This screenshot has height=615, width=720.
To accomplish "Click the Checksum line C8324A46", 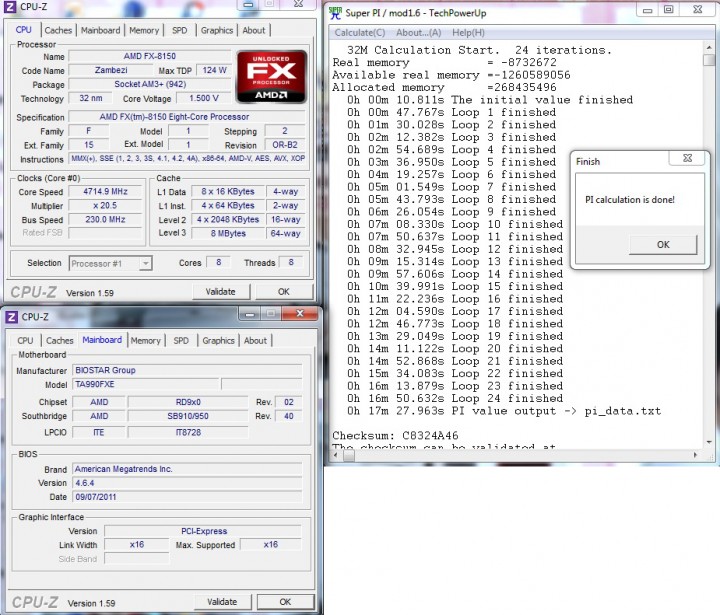I will [x=395, y=435].
